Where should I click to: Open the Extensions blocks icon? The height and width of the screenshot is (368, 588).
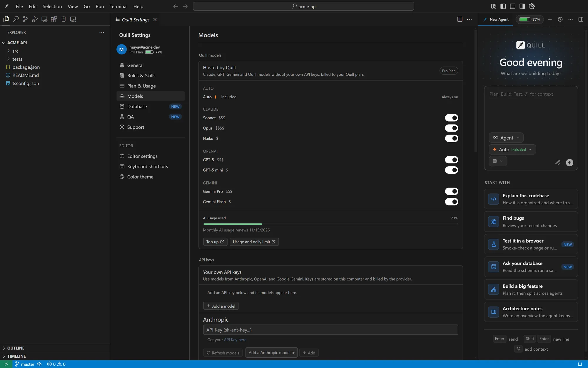tap(54, 19)
